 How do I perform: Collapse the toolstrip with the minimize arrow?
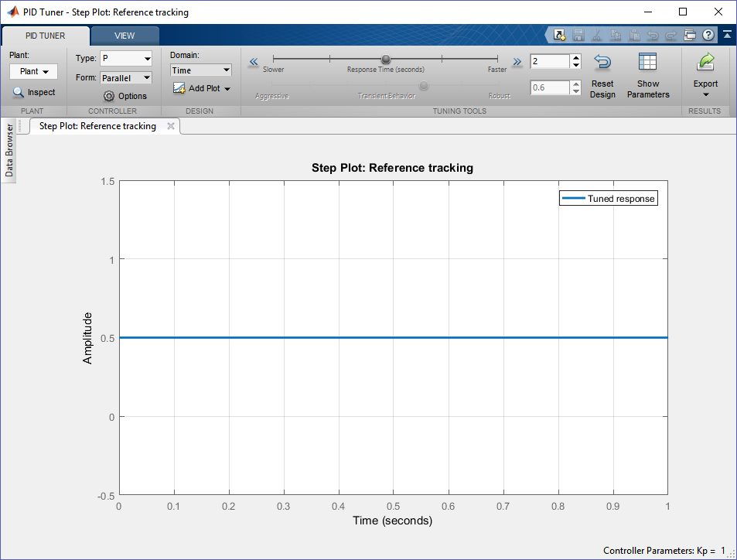coord(727,35)
